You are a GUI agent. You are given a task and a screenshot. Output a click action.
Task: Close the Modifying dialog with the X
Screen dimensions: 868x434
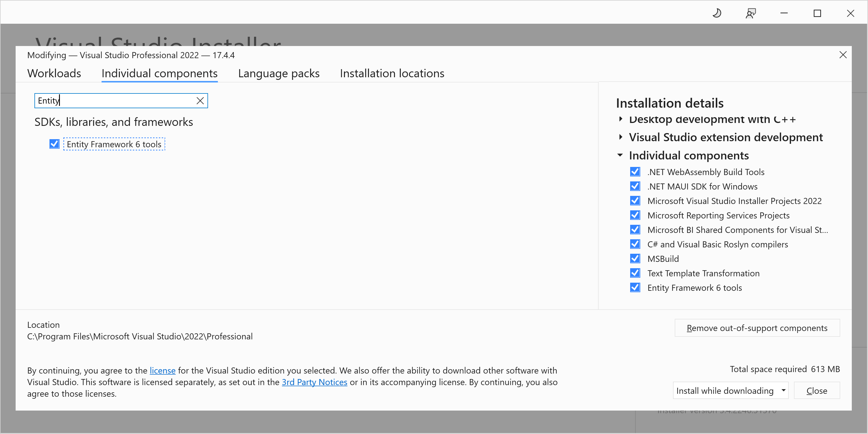tap(843, 55)
